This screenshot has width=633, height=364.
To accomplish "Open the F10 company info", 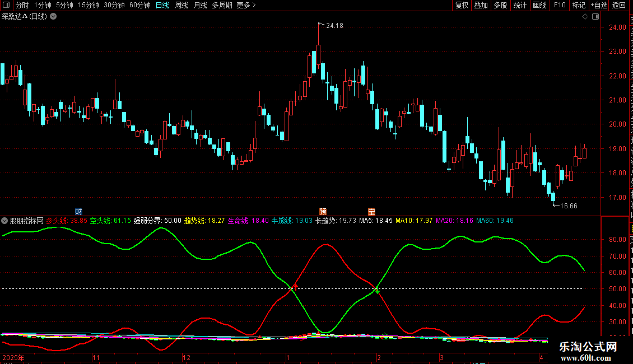I will [x=560, y=5].
